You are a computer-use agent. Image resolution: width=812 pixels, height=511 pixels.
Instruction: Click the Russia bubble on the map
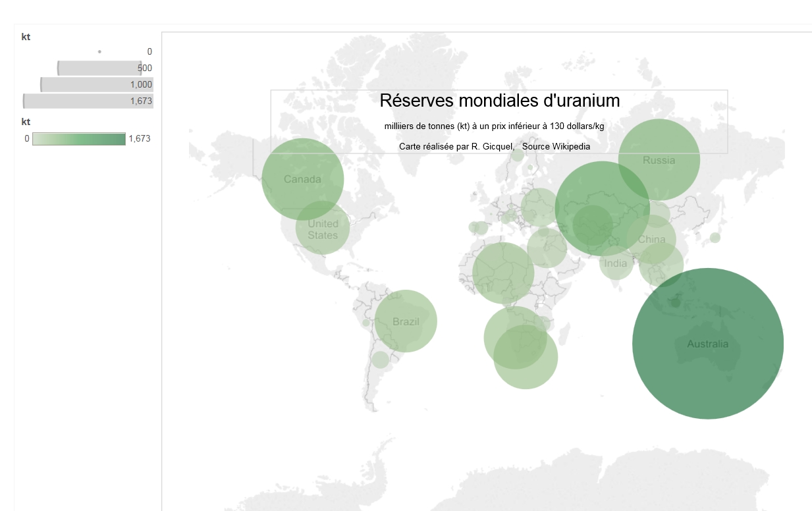coord(659,159)
